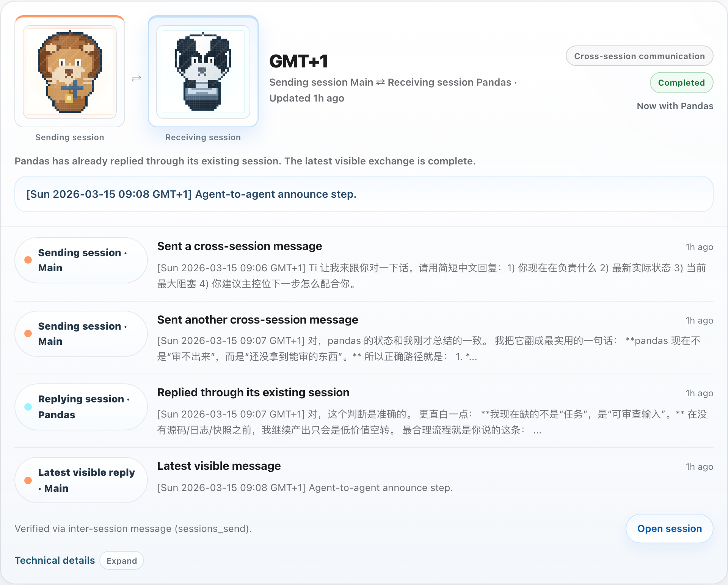Click the orange dot next to Latest visible reply
728x585 pixels.
pos(28,480)
